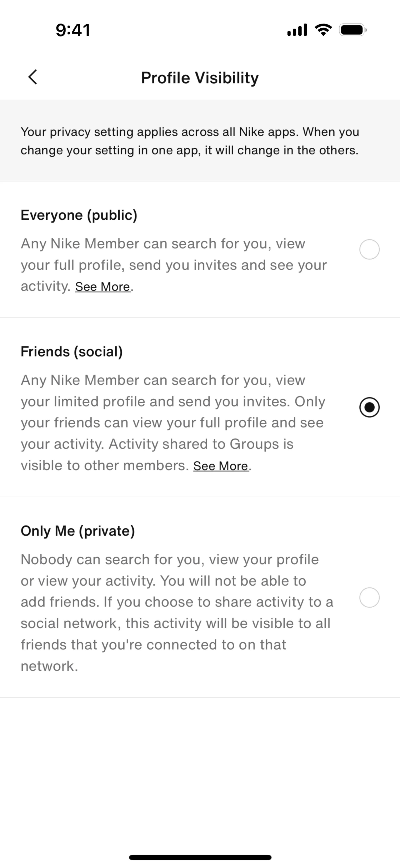Tap the Everyone (public) heading
The width and height of the screenshot is (400, 868).
[79, 215]
